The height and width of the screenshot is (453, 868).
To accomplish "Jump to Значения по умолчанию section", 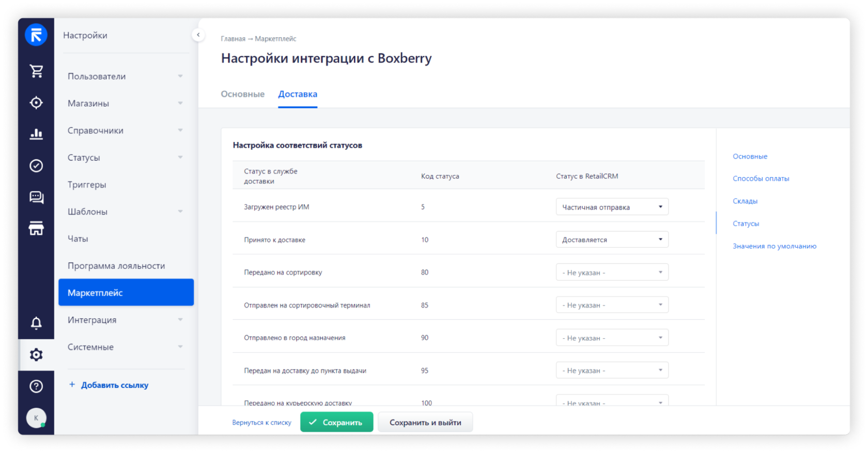I will 774,246.
